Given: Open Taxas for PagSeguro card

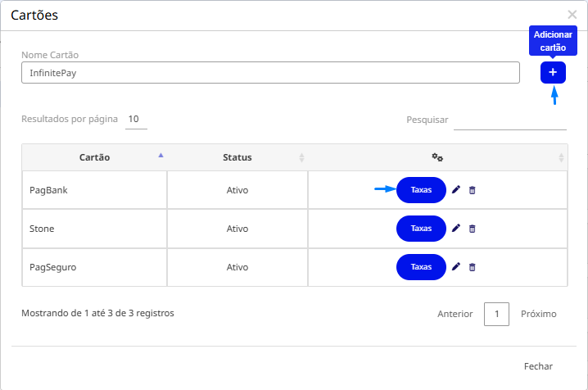Looking at the screenshot, I should (x=421, y=267).
